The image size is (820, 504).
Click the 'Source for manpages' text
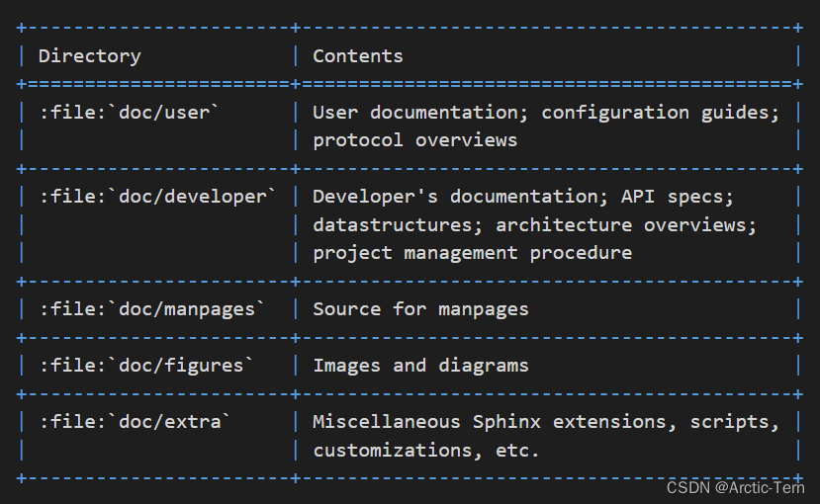click(x=420, y=309)
